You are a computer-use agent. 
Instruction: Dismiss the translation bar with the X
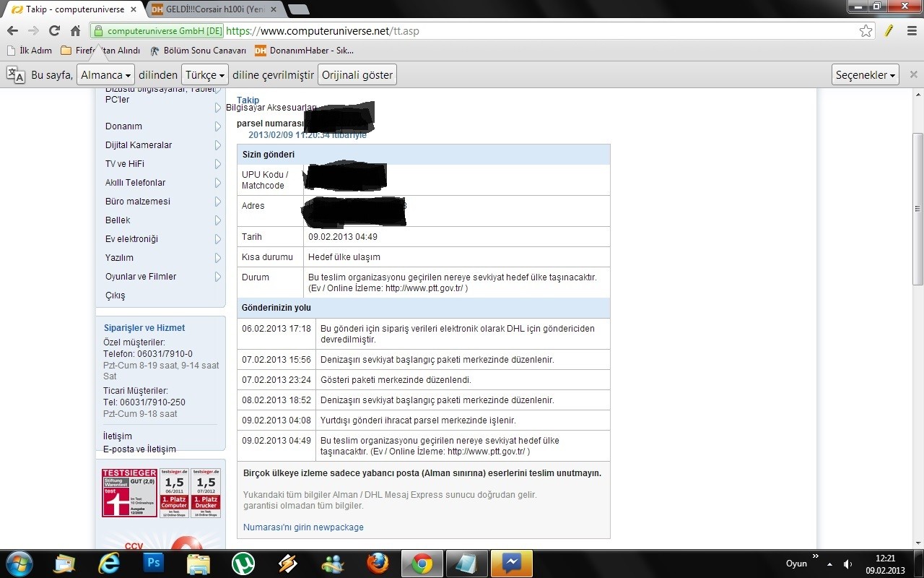(x=913, y=74)
